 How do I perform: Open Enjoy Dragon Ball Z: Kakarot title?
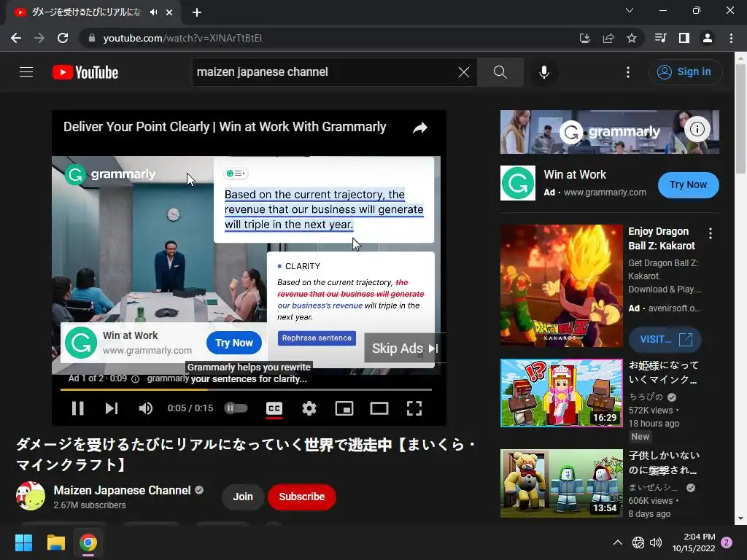661,238
